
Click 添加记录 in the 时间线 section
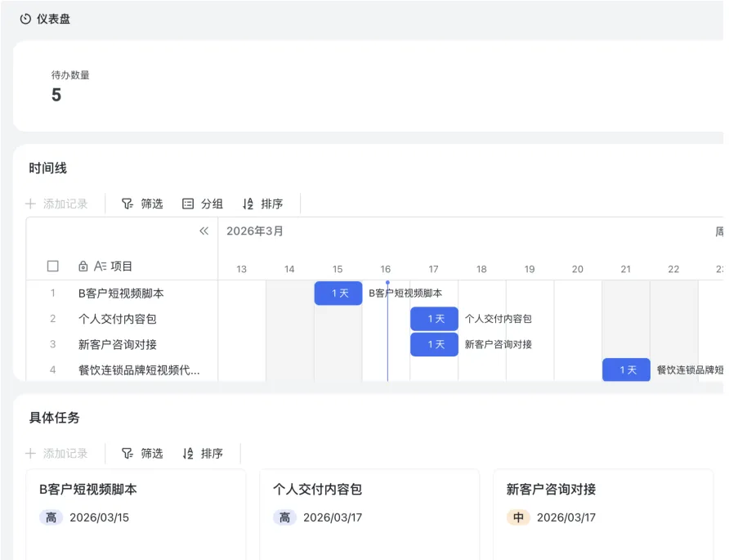[x=56, y=204]
